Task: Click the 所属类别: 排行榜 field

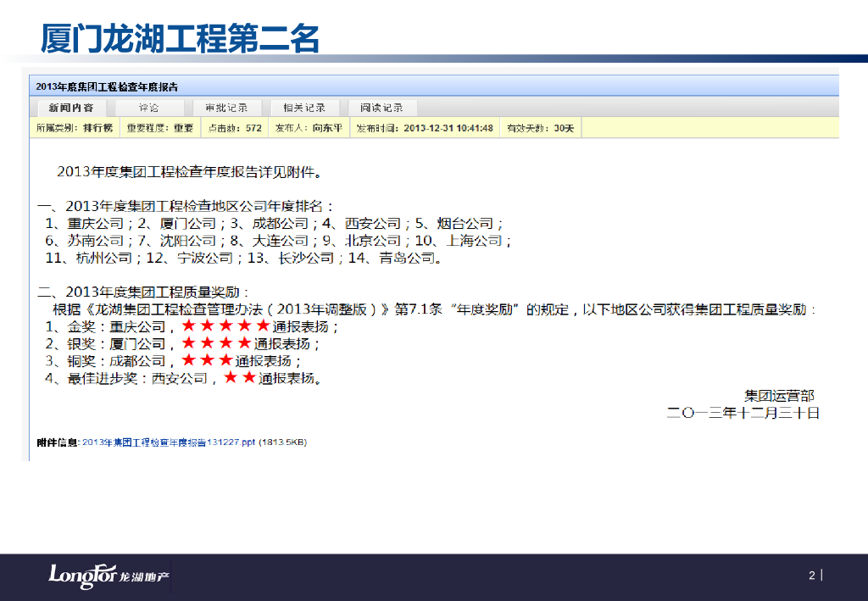Action: pyautogui.click(x=75, y=128)
